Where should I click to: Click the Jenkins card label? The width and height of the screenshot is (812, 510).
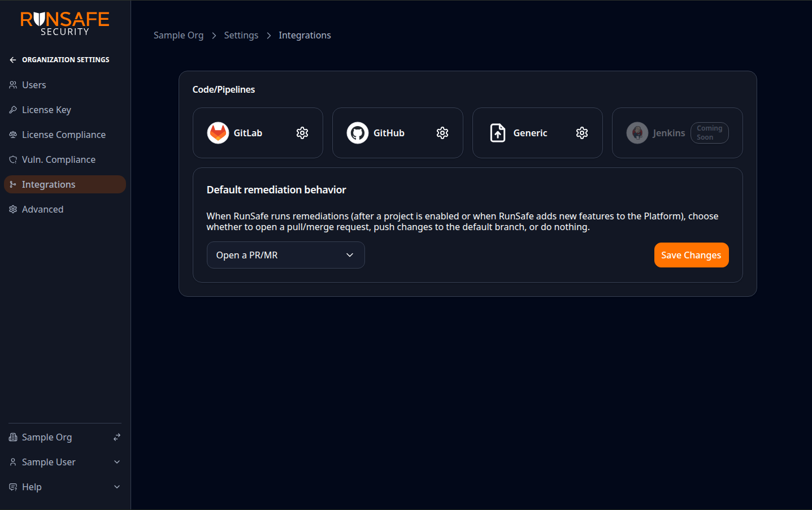click(669, 133)
